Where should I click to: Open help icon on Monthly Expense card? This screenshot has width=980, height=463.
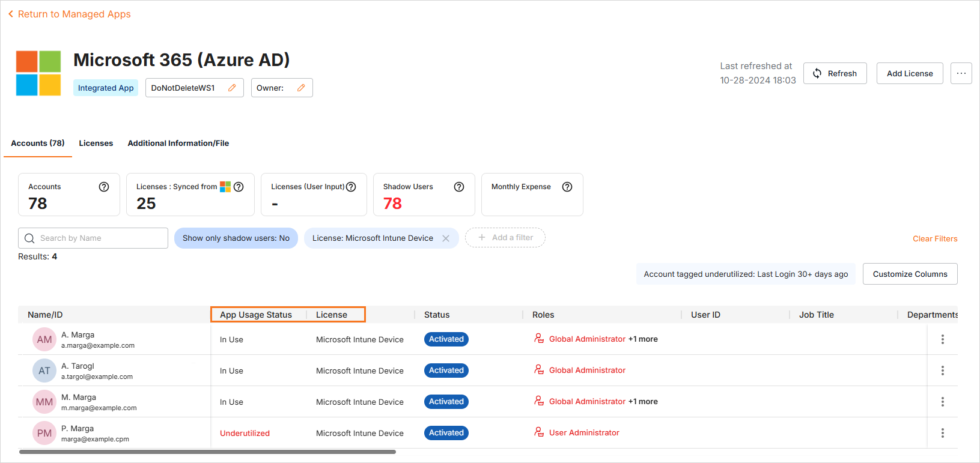click(x=567, y=187)
